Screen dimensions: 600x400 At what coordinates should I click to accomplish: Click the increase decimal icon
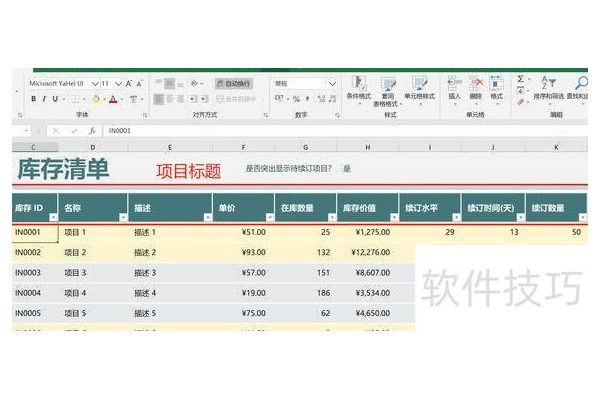[x=322, y=99]
